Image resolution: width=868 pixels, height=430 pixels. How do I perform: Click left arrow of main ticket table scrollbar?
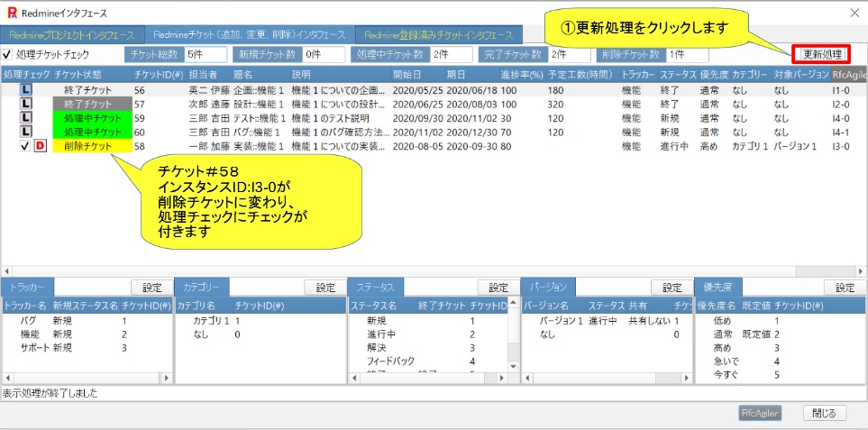tap(6, 271)
